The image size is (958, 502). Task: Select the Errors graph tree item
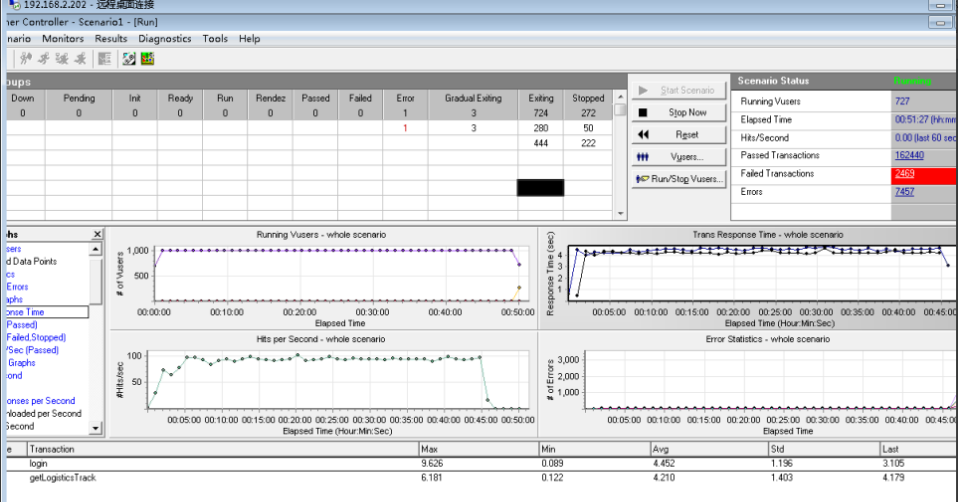[17, 286]
